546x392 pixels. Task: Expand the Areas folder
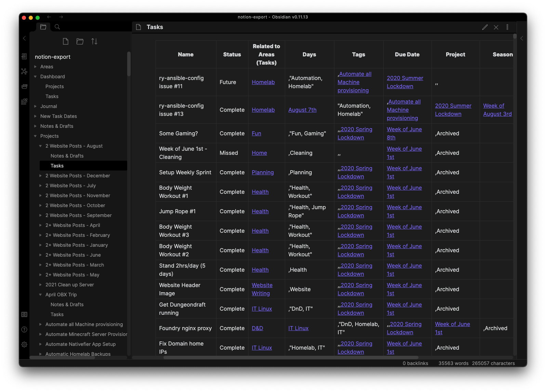(x=46, y=67)
